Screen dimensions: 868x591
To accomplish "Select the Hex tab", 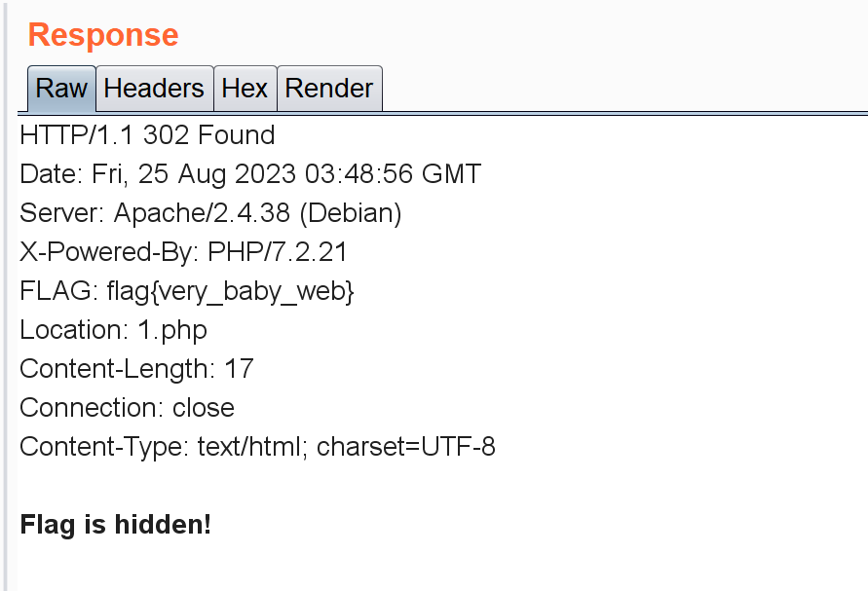I will tap(245, 89).
